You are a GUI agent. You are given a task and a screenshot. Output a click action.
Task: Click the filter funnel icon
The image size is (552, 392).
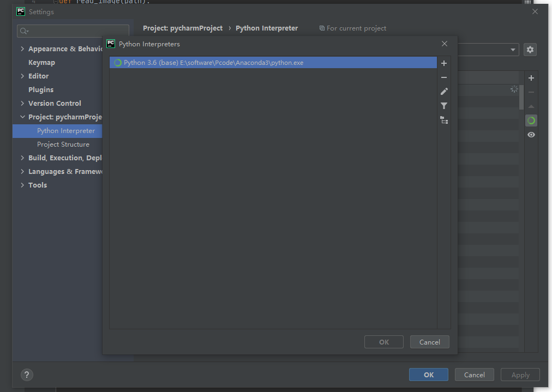click(444, 106)
